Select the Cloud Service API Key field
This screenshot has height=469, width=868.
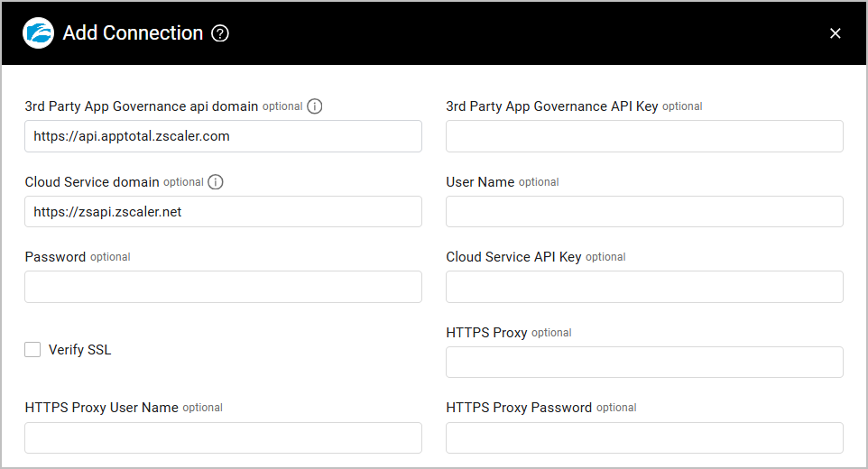pos(644,287)
